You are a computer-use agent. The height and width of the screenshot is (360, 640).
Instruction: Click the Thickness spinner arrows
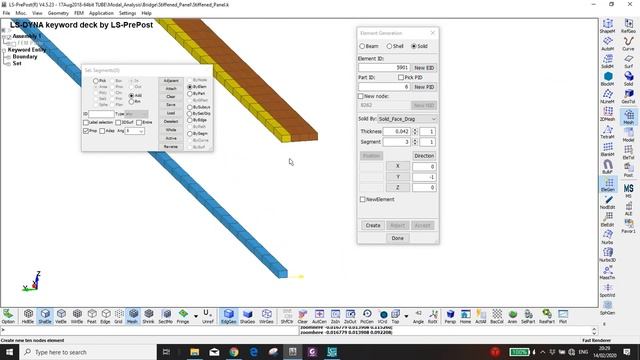pos(415,131)
